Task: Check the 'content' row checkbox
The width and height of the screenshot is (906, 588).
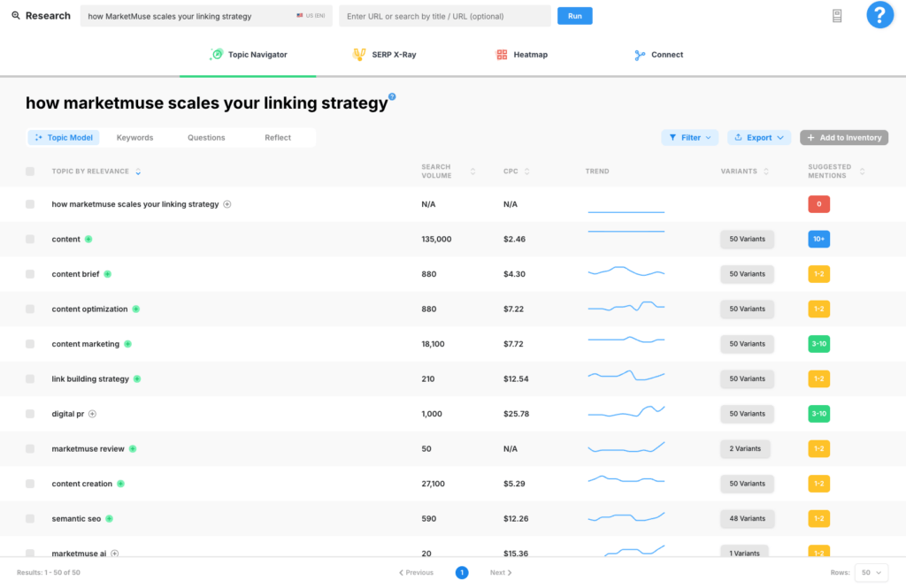Action: tap(30, 239)
